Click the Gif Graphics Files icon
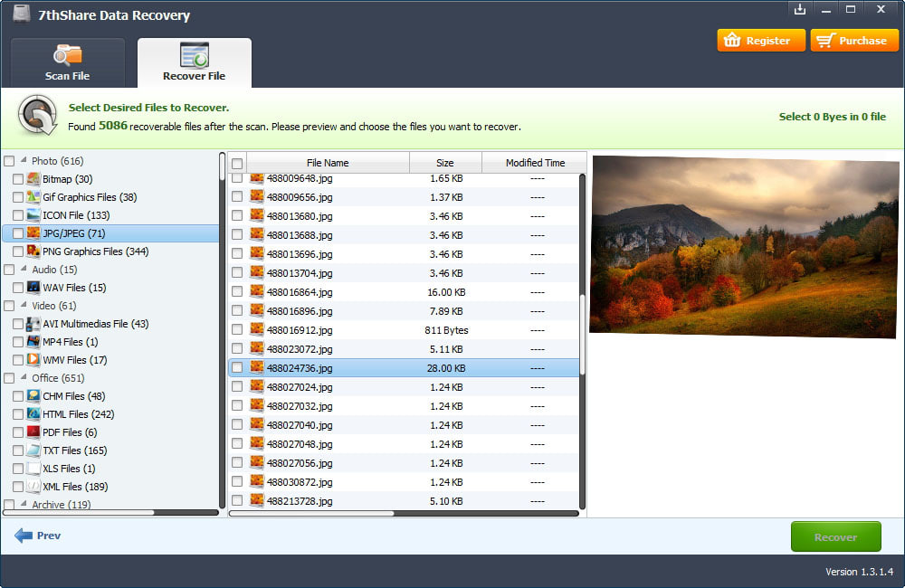 (x=33, y=197)
